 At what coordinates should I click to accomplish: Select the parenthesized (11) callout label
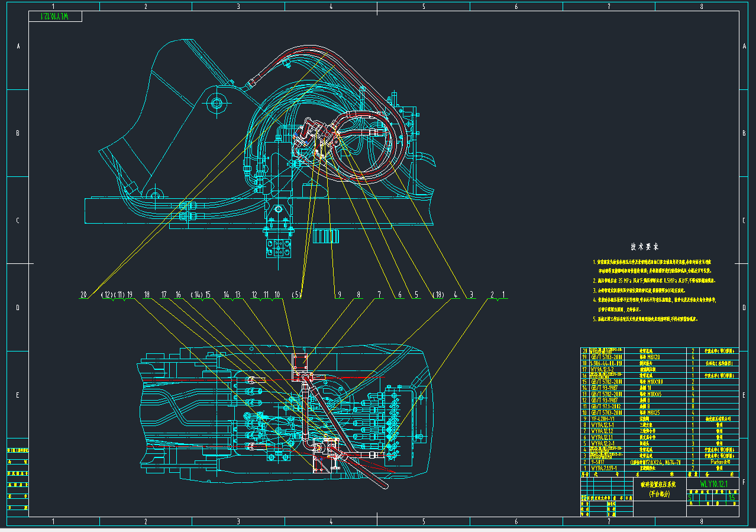pos(120,295)
